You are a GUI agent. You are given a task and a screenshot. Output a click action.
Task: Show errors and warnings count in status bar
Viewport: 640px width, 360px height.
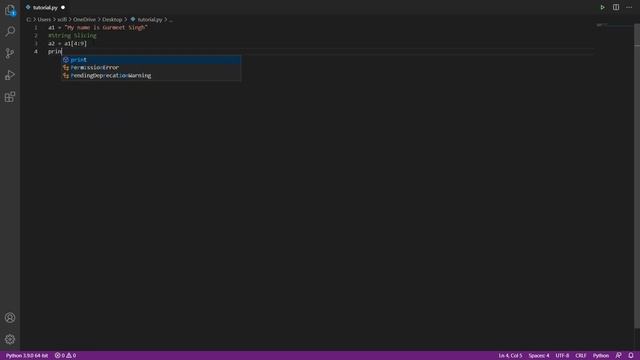[65, 356]
